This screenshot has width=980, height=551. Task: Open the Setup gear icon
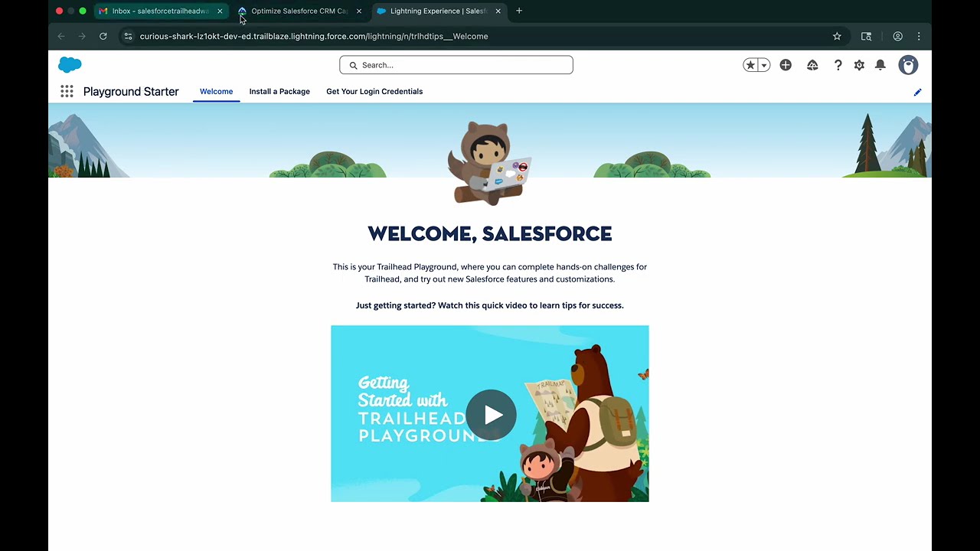coord(859,65)
